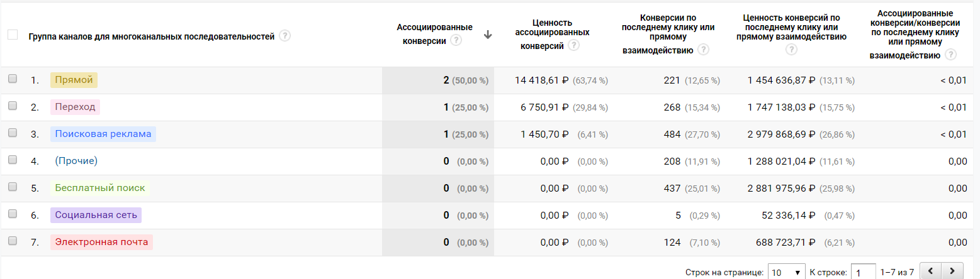Viewport: 980px width, 279px height.
Task: Go to previous page arrow
Action: (x=931, y=271)
